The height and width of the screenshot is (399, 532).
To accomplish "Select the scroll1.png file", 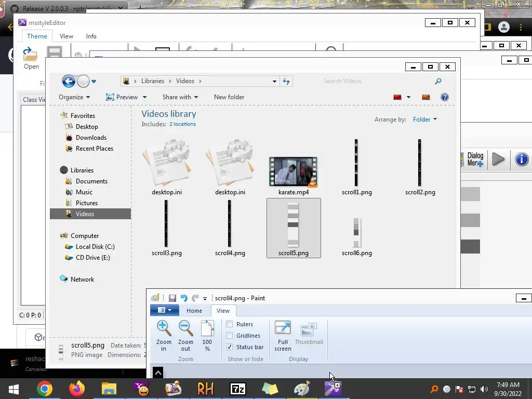I will tap(356, 168).
